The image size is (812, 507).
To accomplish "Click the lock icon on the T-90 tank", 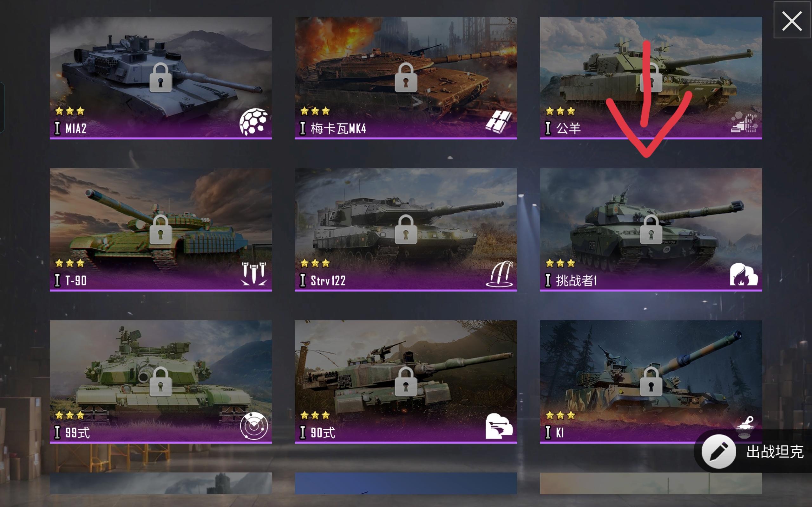I will click(160, 229).
